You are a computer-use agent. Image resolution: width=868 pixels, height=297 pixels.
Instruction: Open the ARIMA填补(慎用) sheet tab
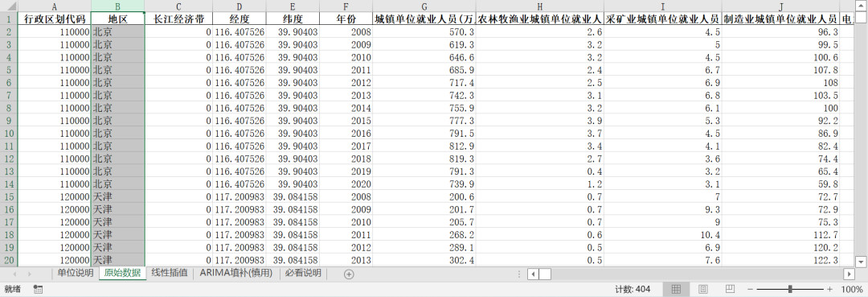coord(236,273)
